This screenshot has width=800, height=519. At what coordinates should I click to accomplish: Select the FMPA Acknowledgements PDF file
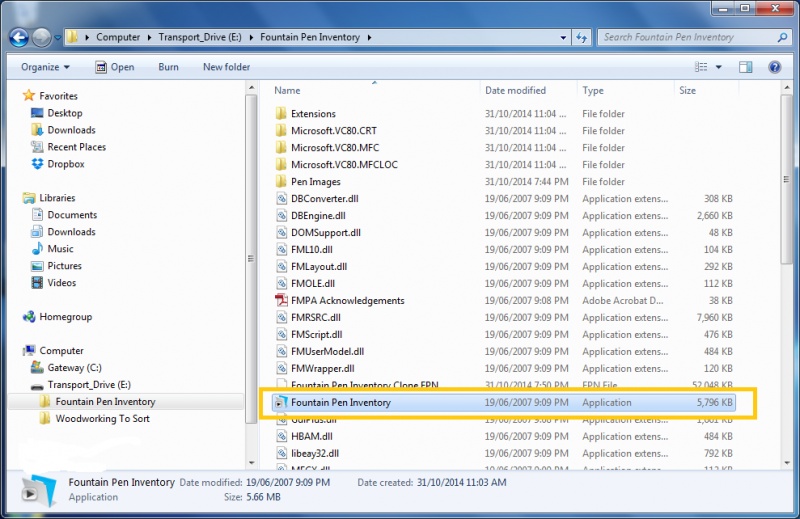(346, 301)
